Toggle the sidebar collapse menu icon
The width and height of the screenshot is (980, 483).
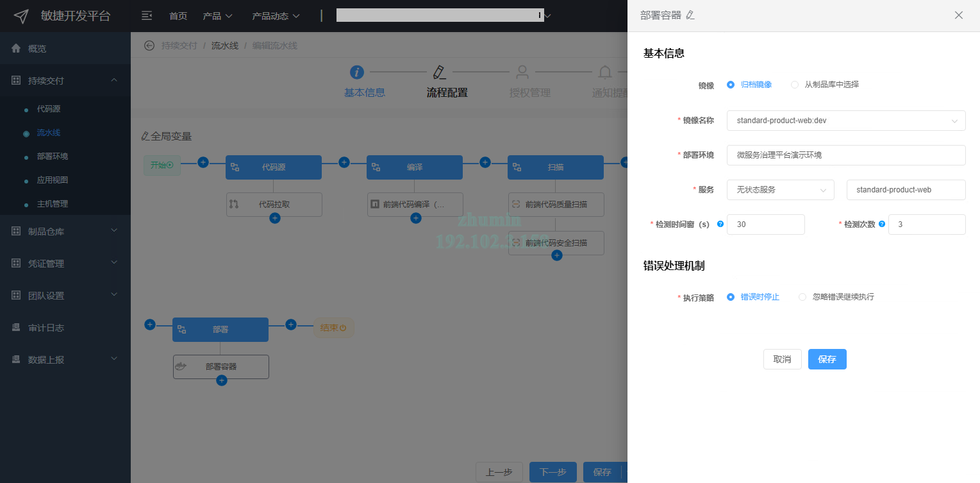147,15
